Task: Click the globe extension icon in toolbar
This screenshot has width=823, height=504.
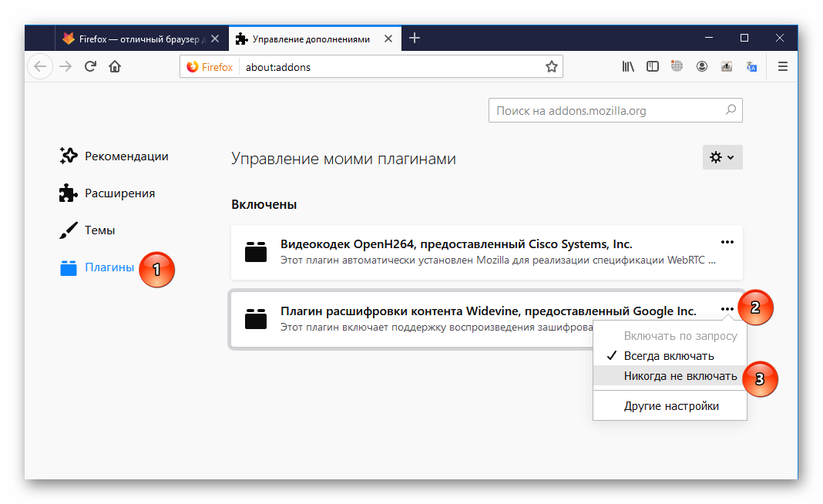Action: tap(677, 66)
